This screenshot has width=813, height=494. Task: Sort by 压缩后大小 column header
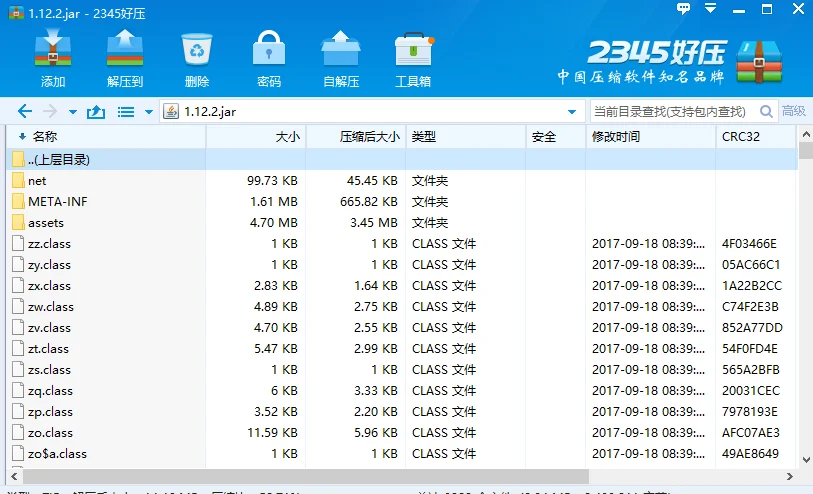point(356,137)
